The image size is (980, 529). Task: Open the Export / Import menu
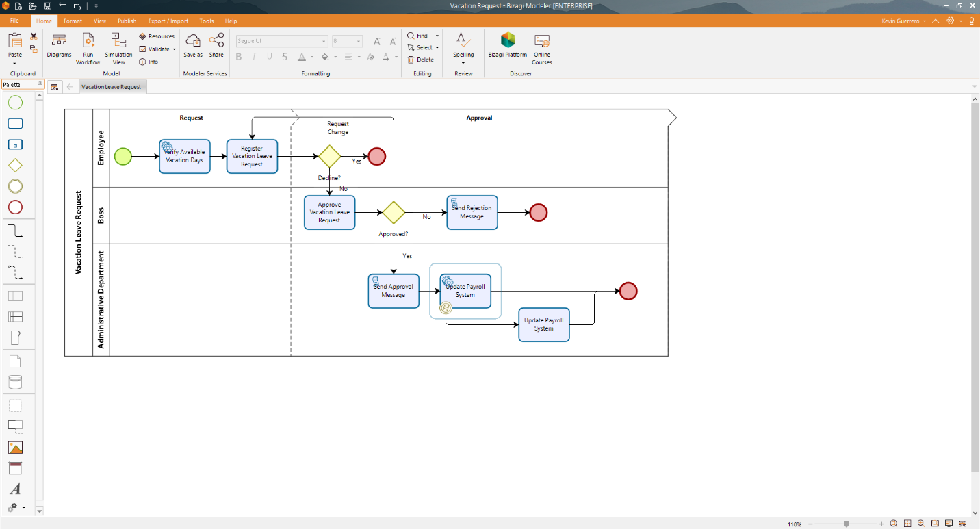pos(168,21)
